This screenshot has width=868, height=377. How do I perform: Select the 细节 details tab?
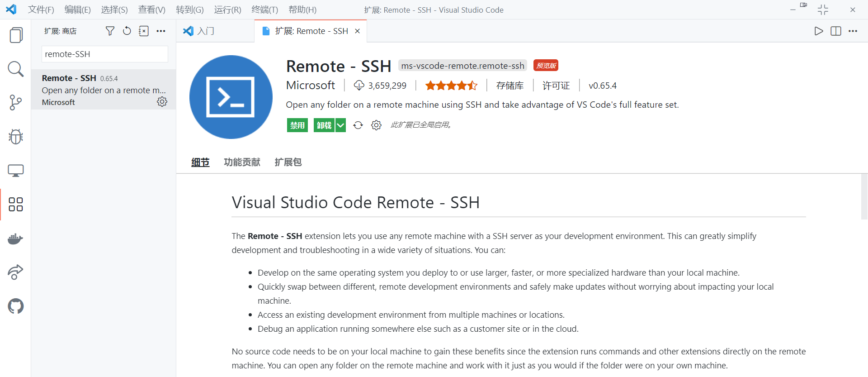click(x=200, y=162)
